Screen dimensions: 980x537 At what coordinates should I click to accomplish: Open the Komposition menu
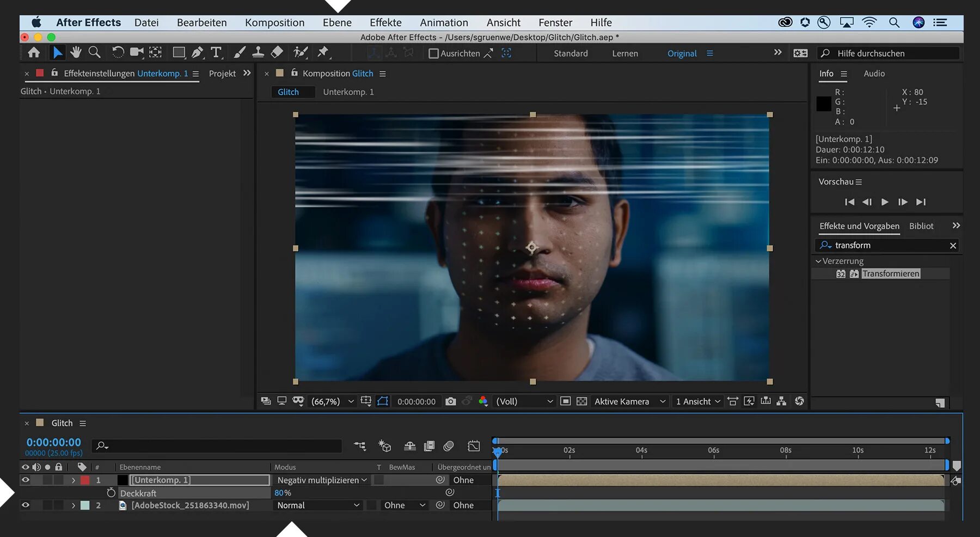pos(274,22)
